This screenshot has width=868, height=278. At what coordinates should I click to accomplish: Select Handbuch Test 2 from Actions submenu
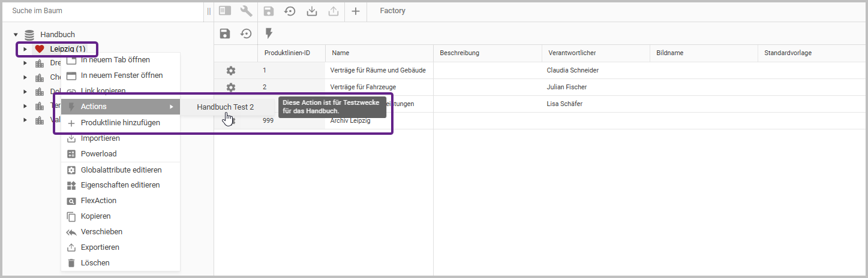click(225, 107)
